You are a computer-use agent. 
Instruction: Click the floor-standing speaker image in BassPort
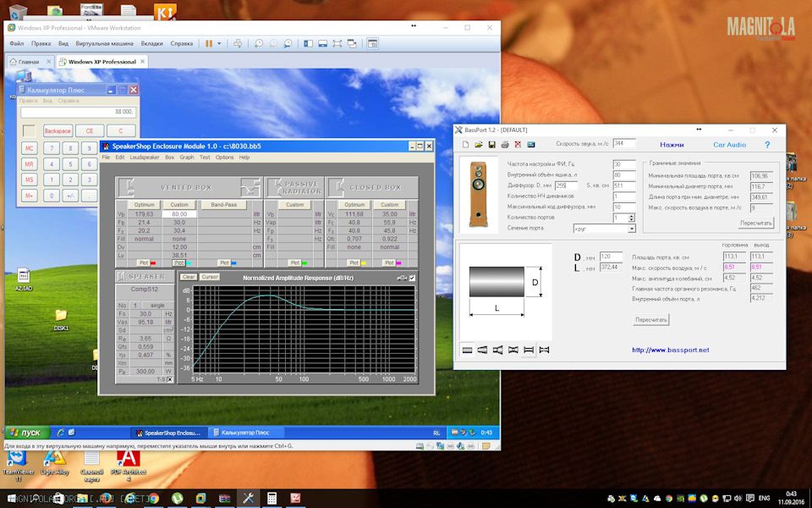479,194
